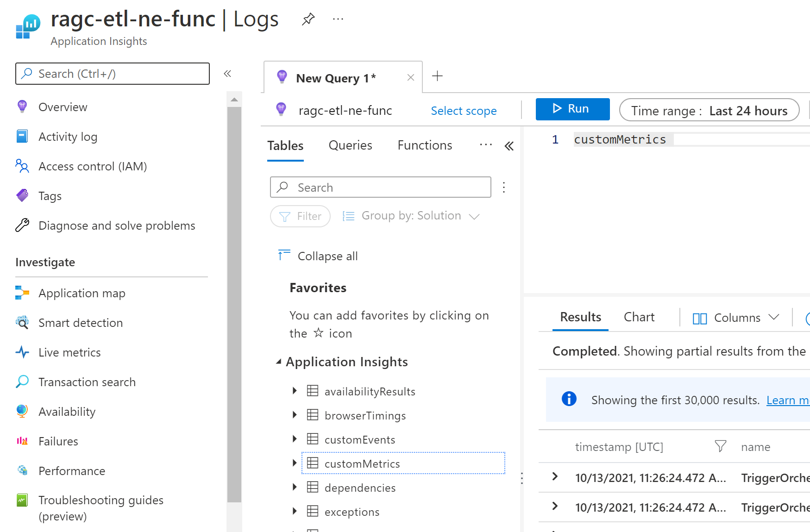Toggle the filter on timestamp column
The height and width of the screenshot is (532, 810).
tap(720, 446)
